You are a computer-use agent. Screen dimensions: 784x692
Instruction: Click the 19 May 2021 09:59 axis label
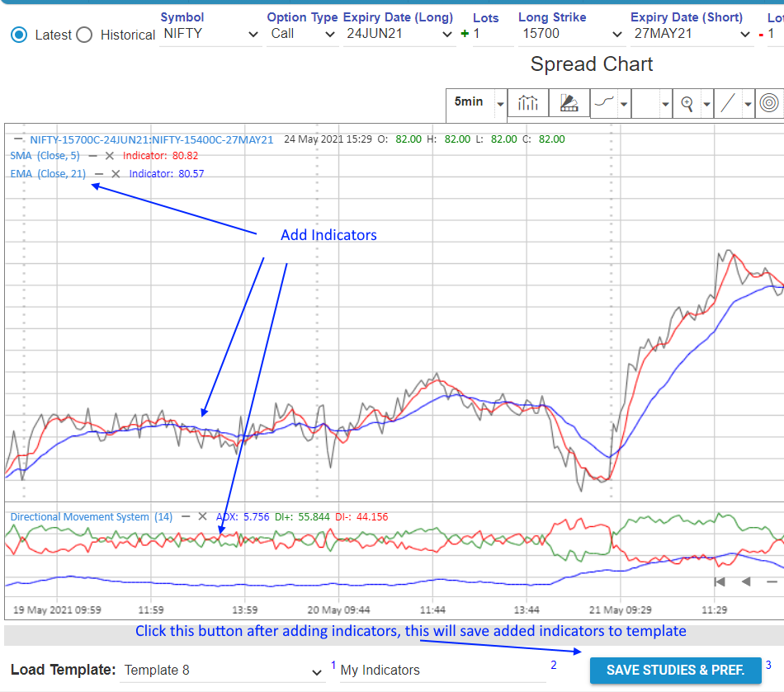point(57,610)
